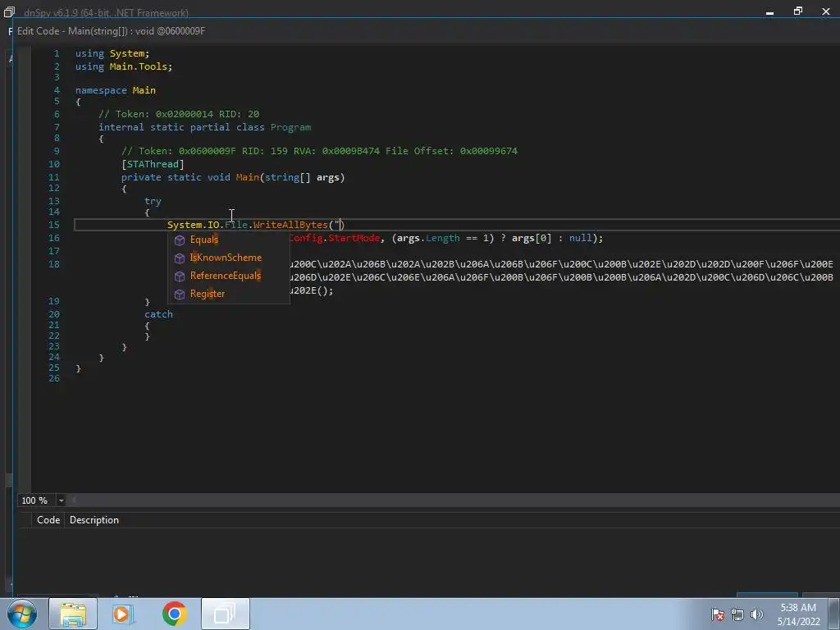
Task: Place cursor in WriteAllBytes line 15
Action: [x=255, y=225]
